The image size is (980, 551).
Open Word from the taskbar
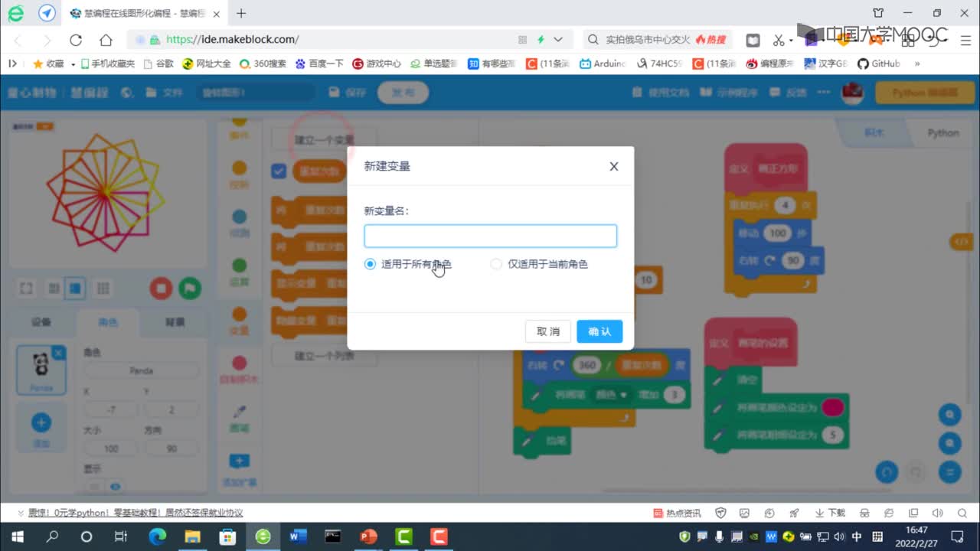click(x=298, y=536)
